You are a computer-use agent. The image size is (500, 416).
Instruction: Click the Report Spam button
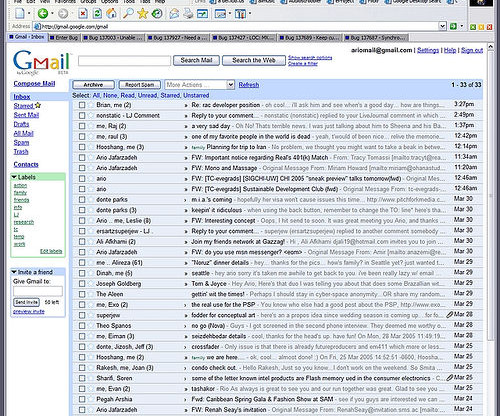(140, 85)
